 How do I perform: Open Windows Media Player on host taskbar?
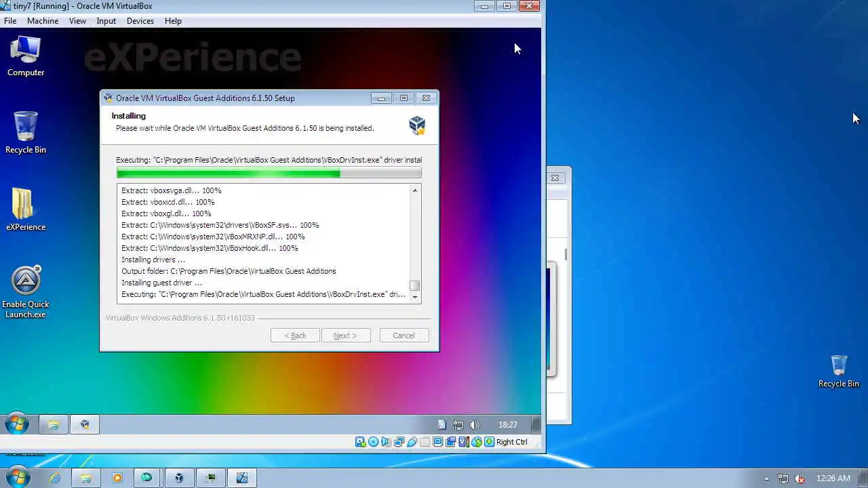tap(117, 478)
